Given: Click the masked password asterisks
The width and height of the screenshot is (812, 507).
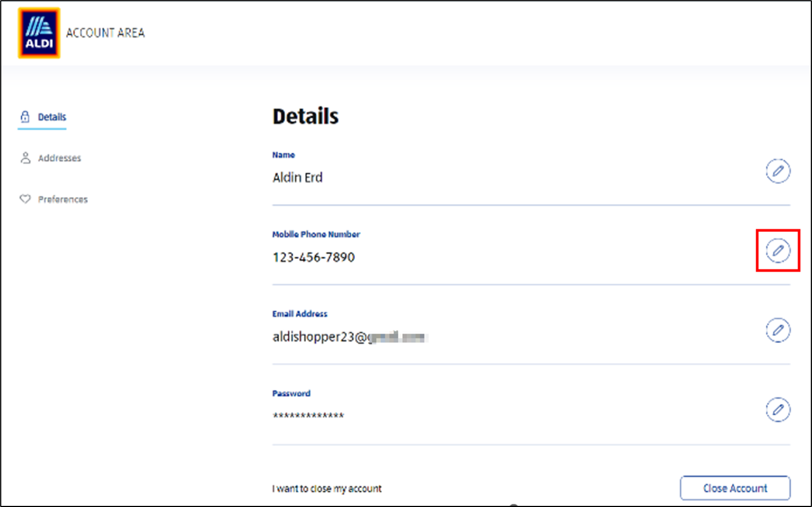Looking at the screenshot, I should click(x=308, y=416).
